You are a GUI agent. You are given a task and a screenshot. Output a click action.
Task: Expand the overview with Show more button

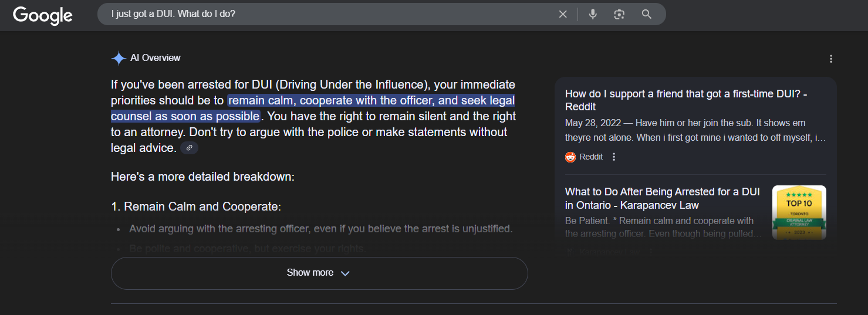point(319,273)
